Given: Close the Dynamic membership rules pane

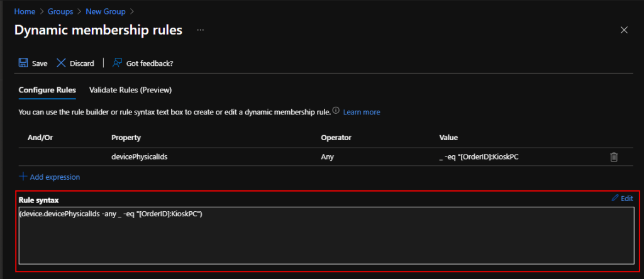Looking at the screenshot, I should tap(624, 30).
